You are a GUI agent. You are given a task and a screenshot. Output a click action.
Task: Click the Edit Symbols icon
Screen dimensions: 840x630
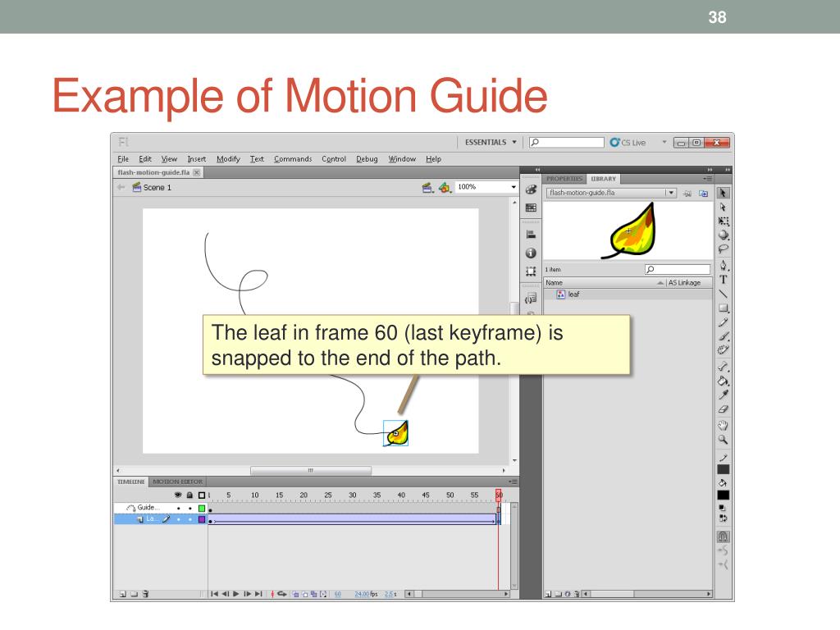[x=444, y=188]
